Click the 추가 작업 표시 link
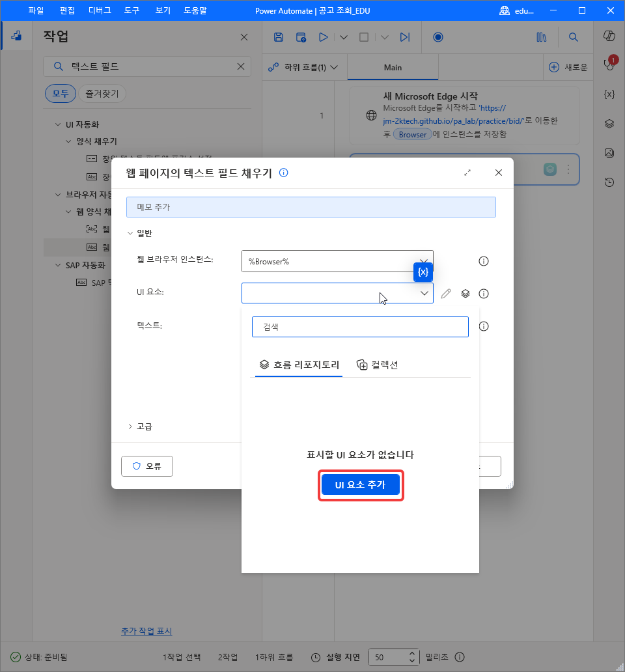 (146, 631)
